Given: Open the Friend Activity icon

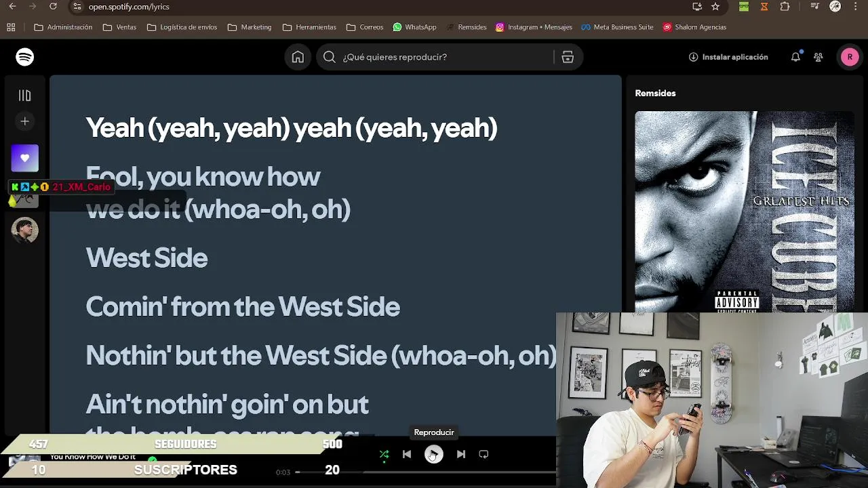Looking at the screenshot, I should pyautogui.click(x=818, y=57).
